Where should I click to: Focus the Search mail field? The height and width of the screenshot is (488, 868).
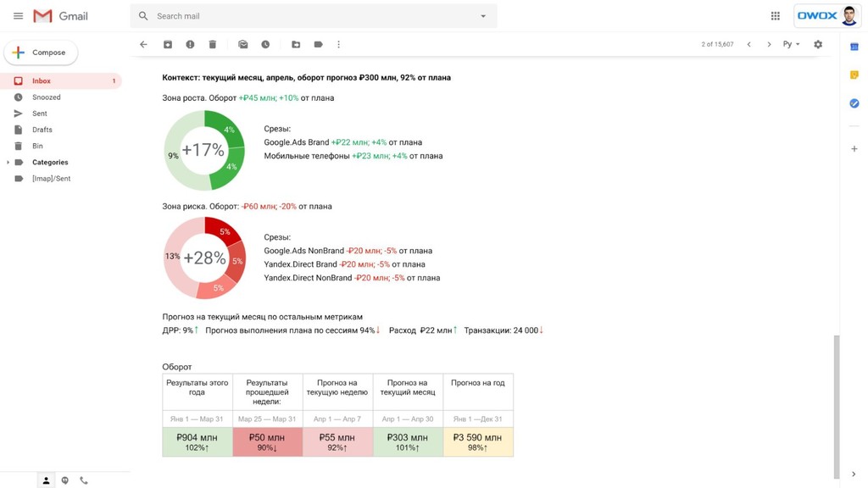[x=314, y=16]
